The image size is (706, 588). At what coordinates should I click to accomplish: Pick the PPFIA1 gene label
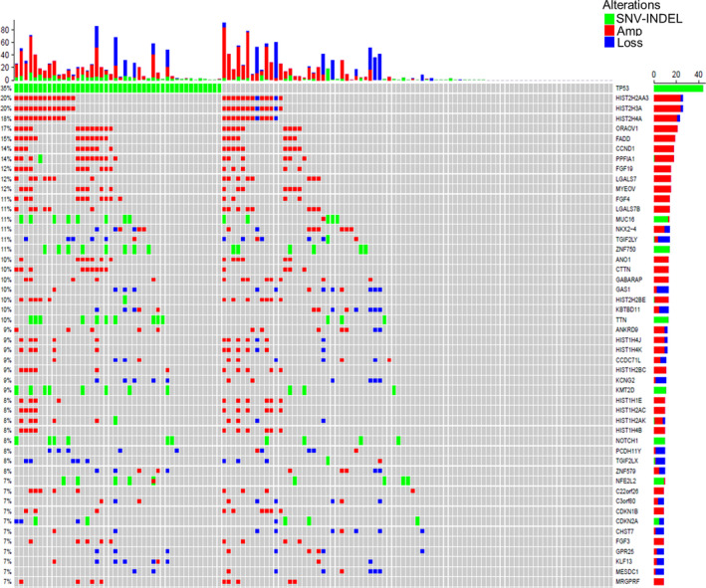point(625,159)
